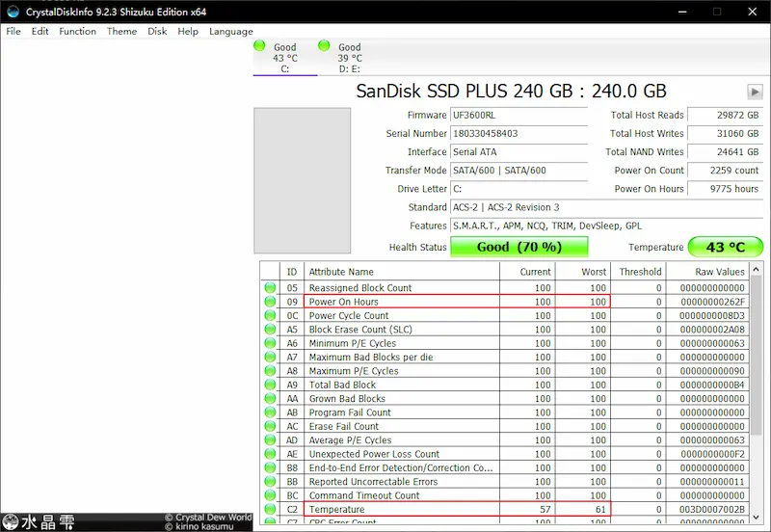
Task: Select the Power On Hours attribute row
Action: point(401,302)
